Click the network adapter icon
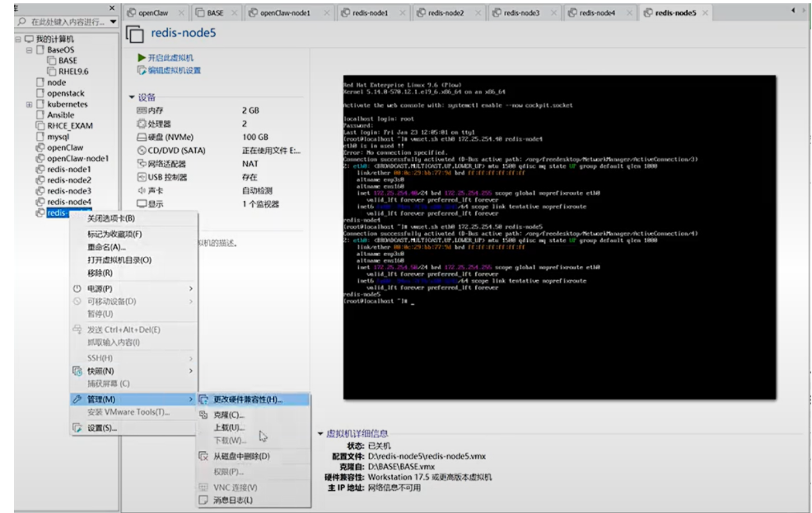The image size is (812, 513). [x=142, y=164]
